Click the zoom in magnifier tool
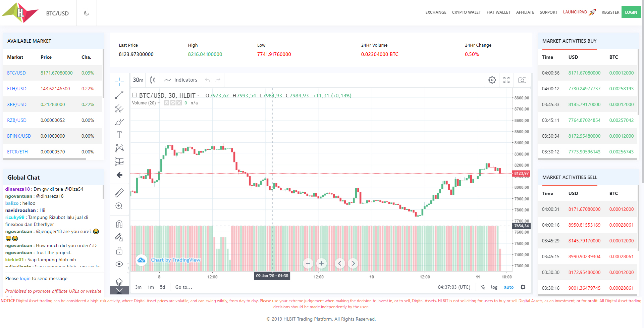The height and width of the screenshot is (328, 644). click(119, 206)
